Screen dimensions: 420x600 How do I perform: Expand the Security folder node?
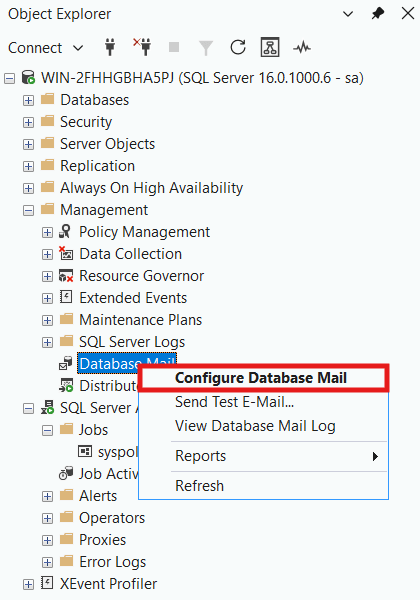tap(28, 122)
